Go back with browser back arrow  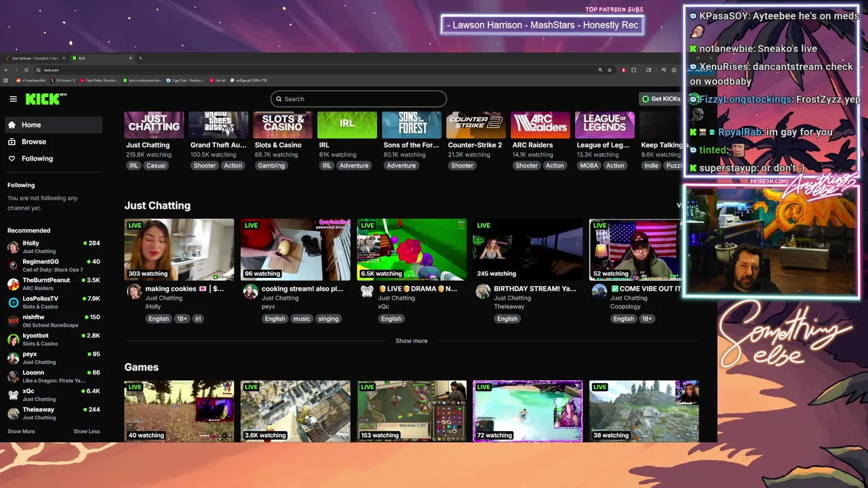pyautogui.click(x=7, y=70)
